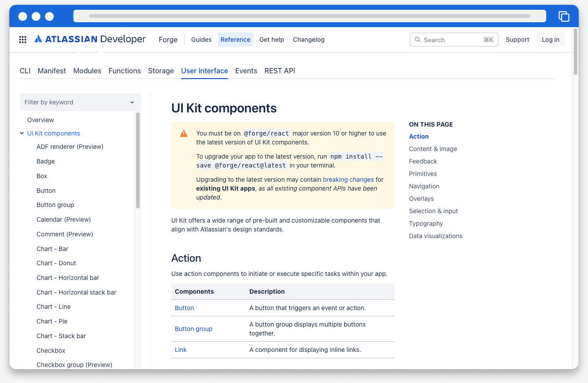Jump to Feedback section
This screenshot has width=588, height=383.
[423, 161]
